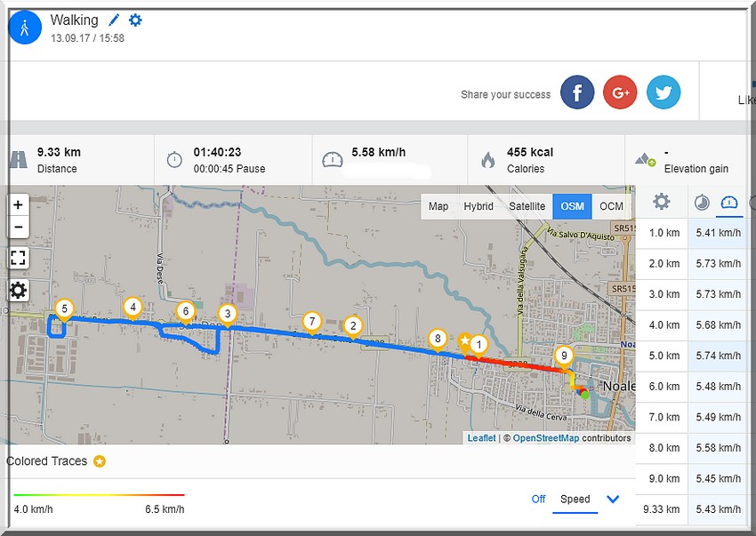The width and height of the screenshot is (756, 536).
Task: Select the speedometer splits column tab
Action: pyautogui.click(x=729, y=202)
